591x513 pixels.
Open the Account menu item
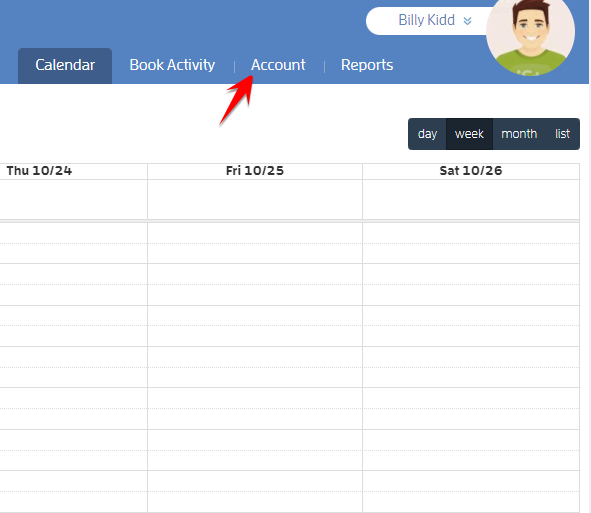pyautogui.click(x=278, y=65)
